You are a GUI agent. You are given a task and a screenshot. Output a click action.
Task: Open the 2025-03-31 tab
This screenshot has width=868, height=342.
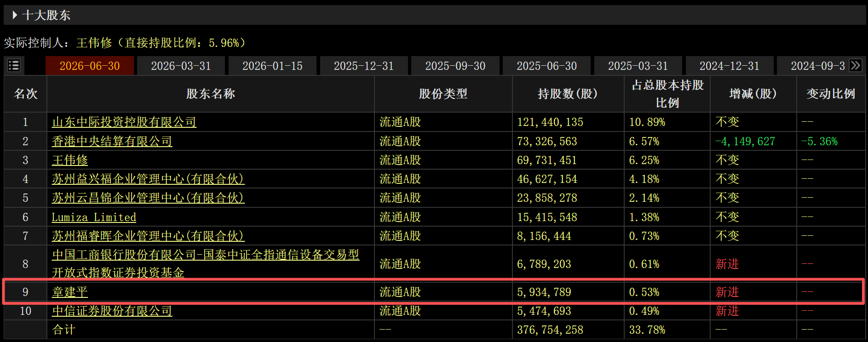638,66
